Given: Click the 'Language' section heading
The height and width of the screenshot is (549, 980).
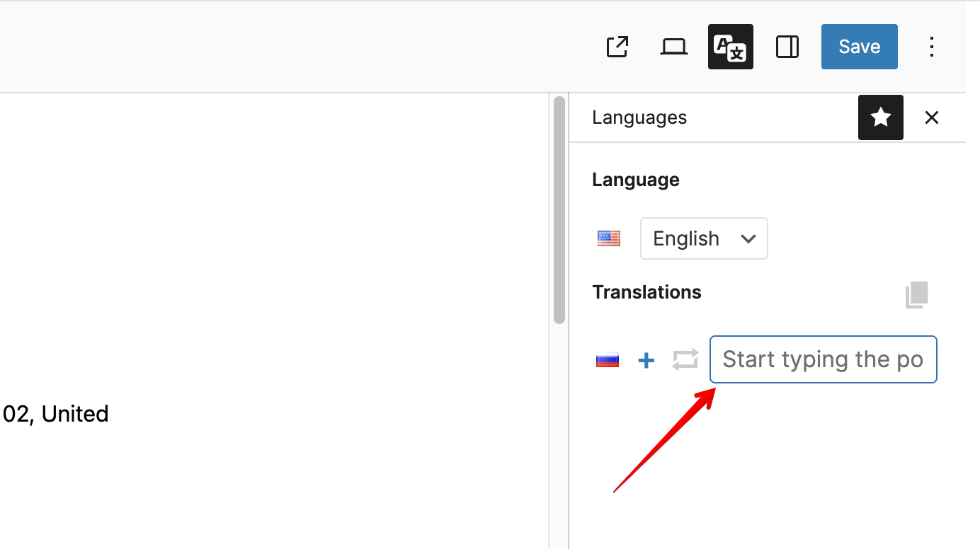Looking at the screenshot, I should [x=635, y=180].
